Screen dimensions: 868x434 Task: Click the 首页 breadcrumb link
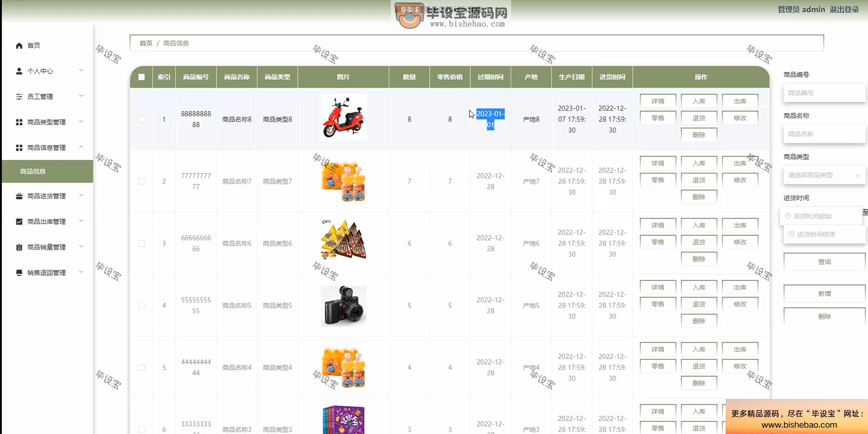[146, 43]
